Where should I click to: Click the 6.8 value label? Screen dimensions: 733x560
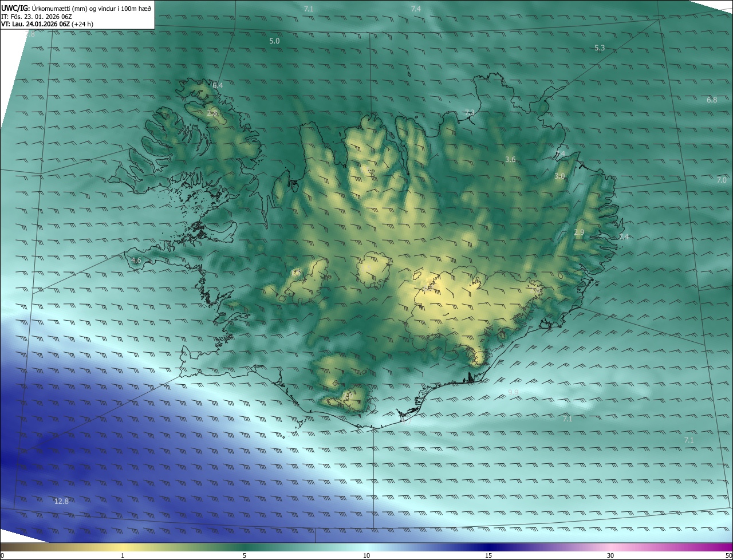tap(712, 100)
